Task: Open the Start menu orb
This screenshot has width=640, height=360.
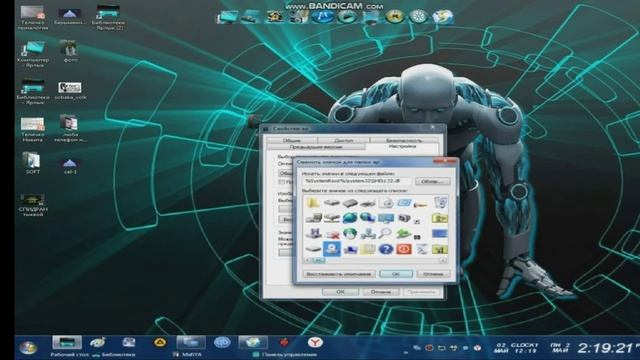Action: [28, 348]
